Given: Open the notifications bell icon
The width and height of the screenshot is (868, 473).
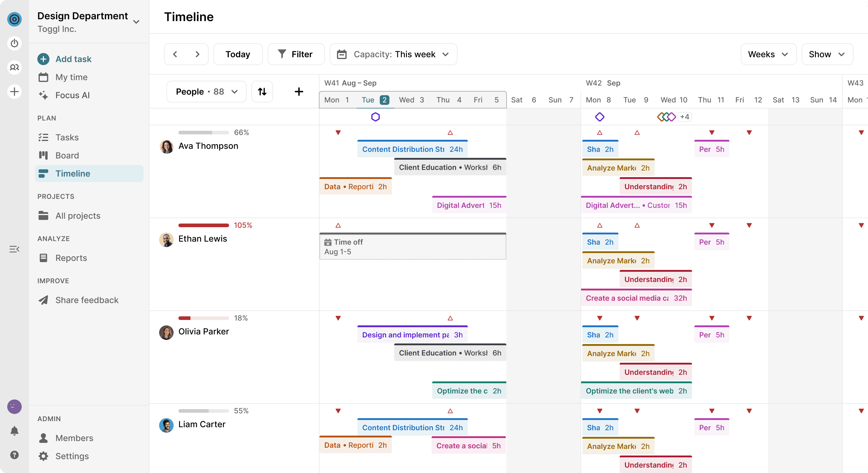Looking at the screenshot, I should pyautogui.click(x=14, y=431).
